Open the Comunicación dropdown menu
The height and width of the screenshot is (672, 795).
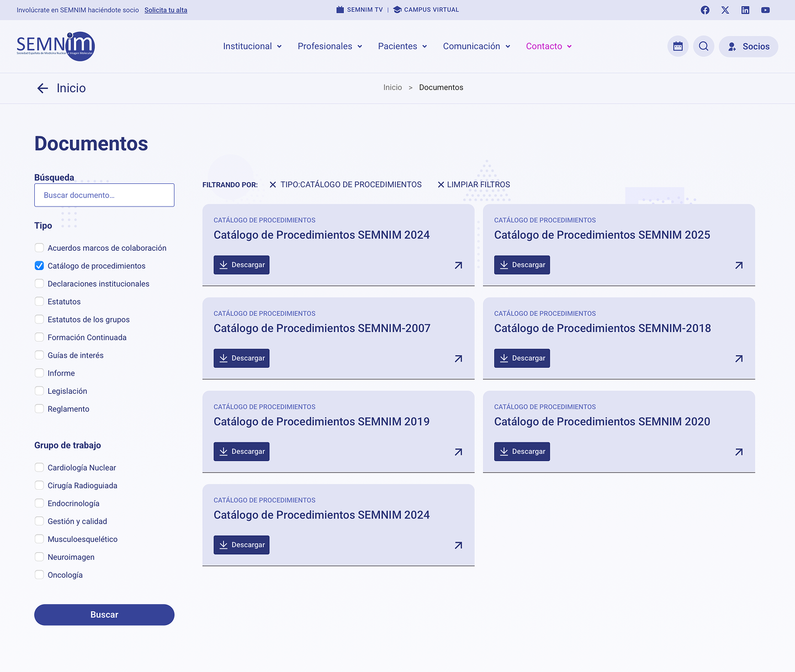point(476,46)
